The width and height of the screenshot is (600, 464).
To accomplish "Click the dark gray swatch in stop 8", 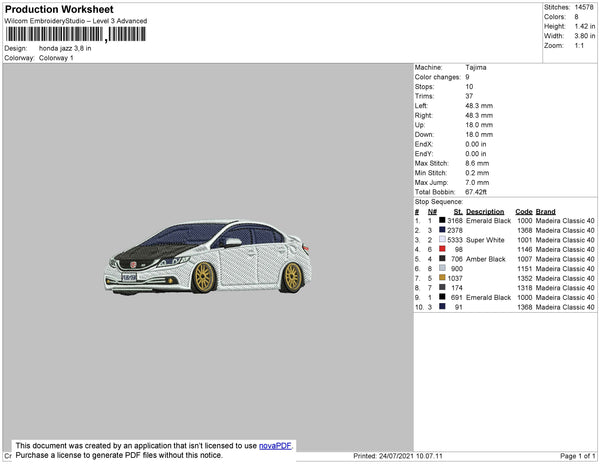I will 441,288.
